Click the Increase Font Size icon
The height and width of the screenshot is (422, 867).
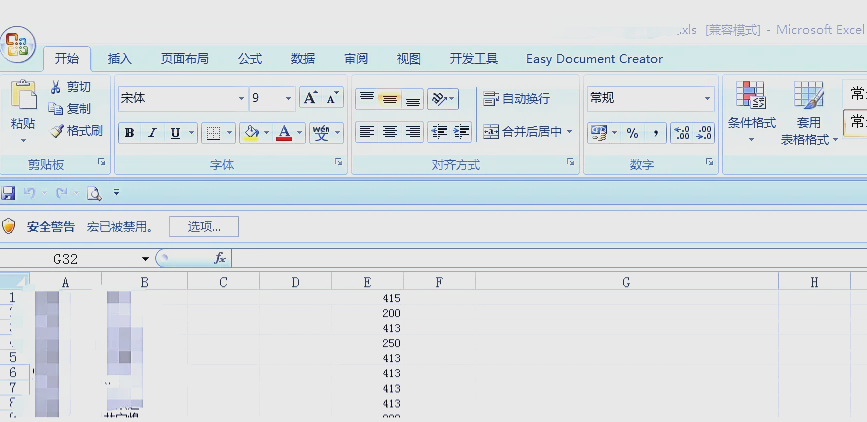click(310, 98)
